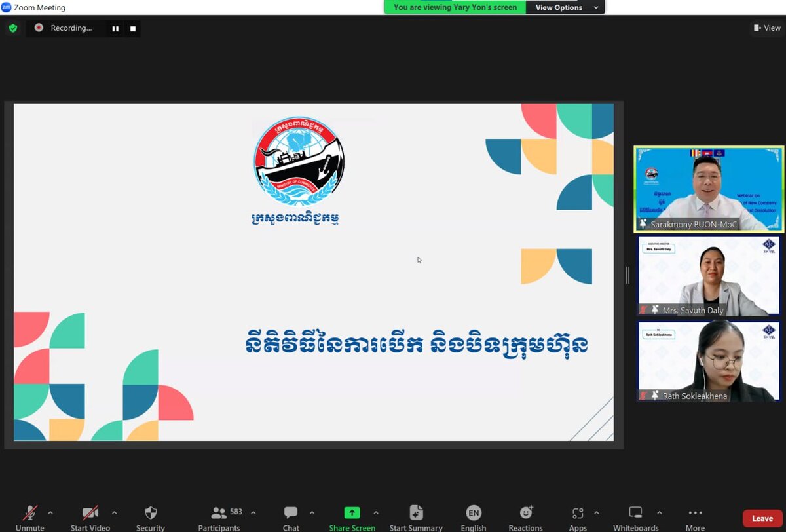
Task: Select Rath Sokleakhena video thumbnail
Action: tap(709, 362)
